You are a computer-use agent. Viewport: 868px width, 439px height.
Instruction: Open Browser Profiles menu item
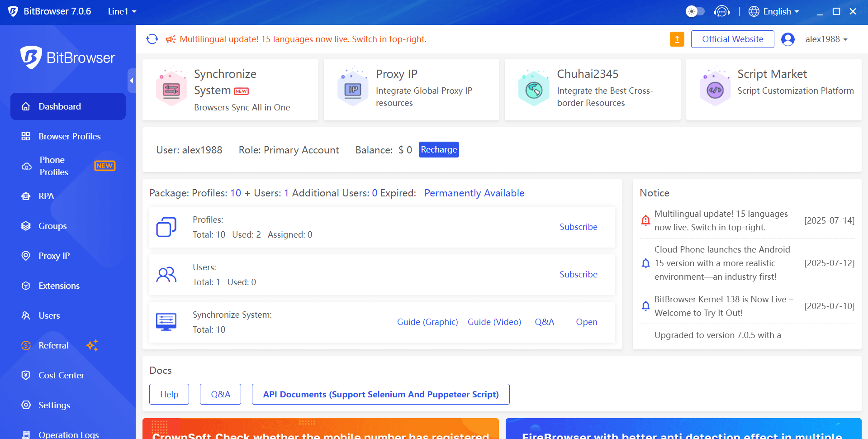(x=68, y=136)
